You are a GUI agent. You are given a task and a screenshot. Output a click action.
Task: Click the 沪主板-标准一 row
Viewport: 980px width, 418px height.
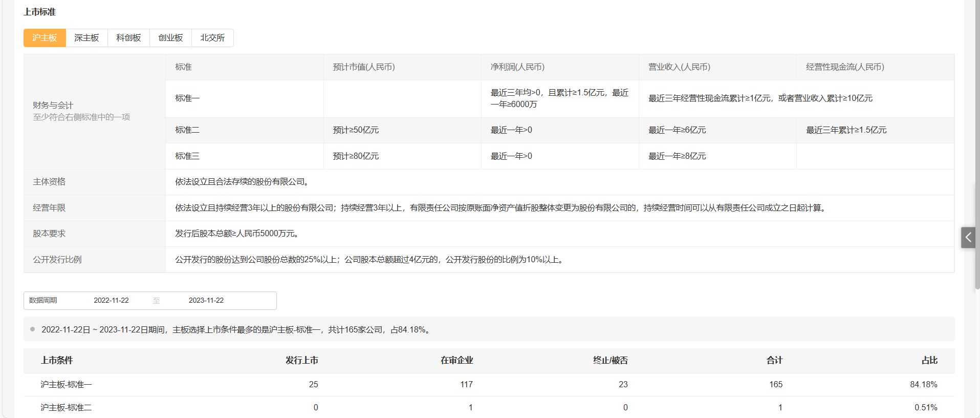tap(489, 385)
